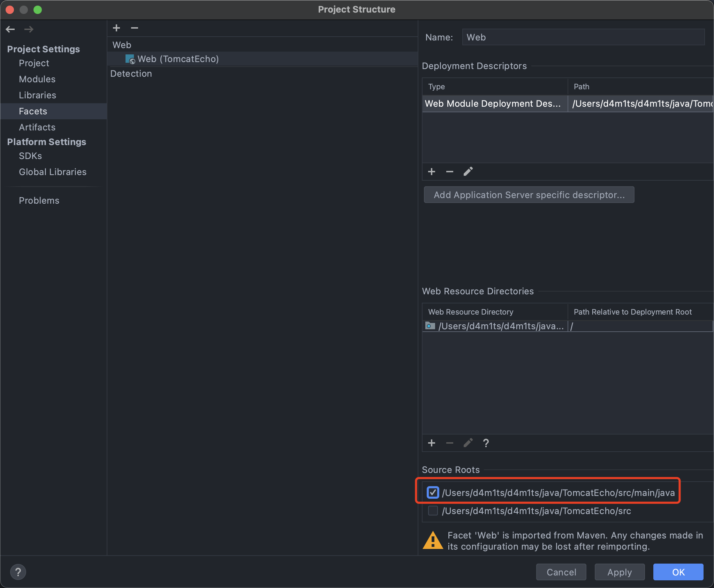Click the edit deployment descriptor pencil icon
This screenshot has width=714, height=588.
(x=469, y=172)
